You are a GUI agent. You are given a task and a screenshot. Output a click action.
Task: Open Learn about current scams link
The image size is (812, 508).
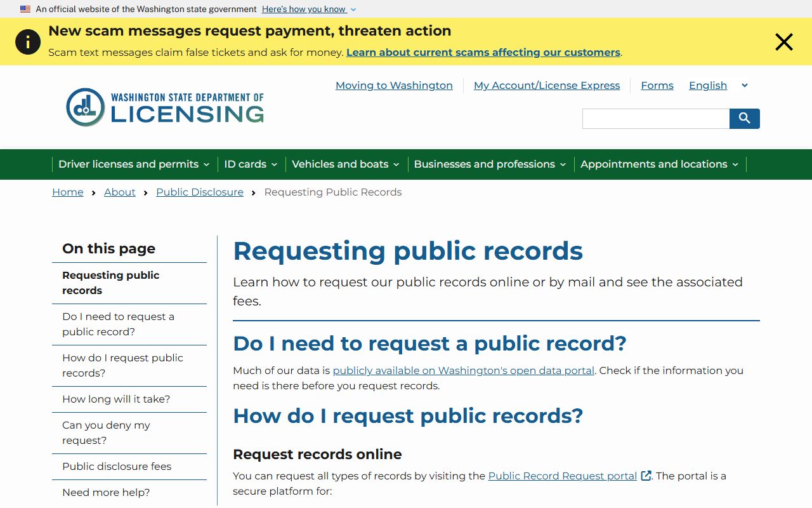click(483, 53)
